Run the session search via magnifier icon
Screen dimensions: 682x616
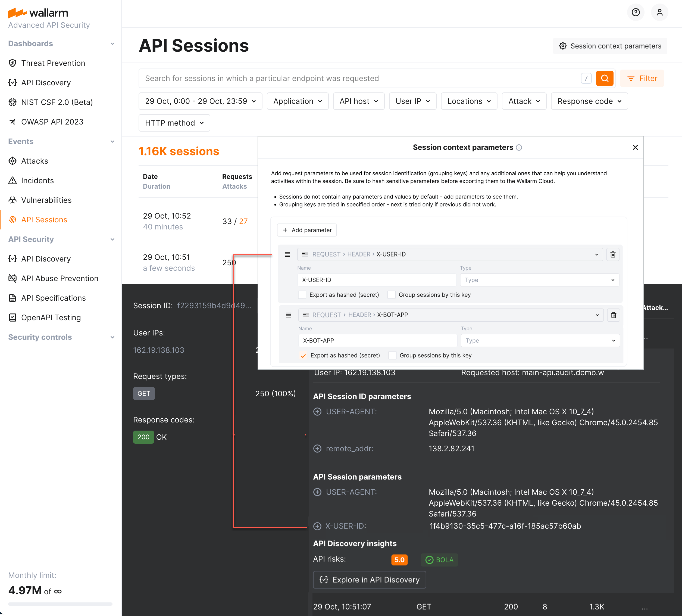pyautogui.click(x=605, y=78)
